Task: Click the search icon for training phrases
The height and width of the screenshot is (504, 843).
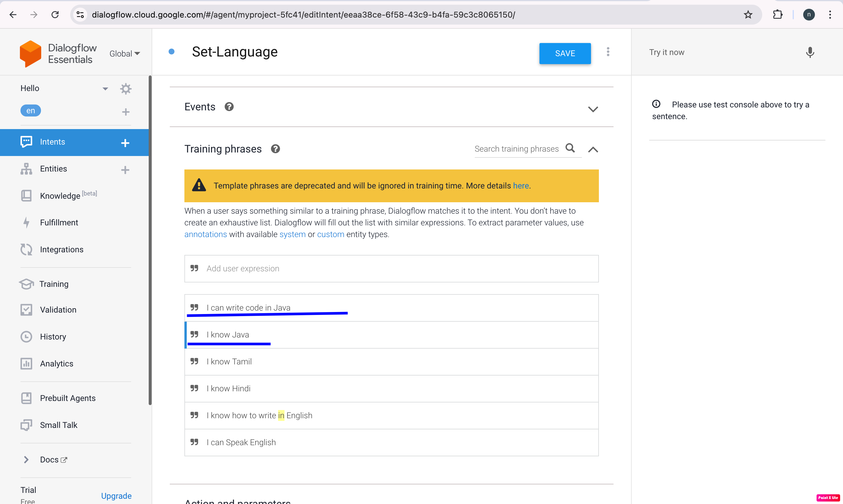Action: pos(570,148)
